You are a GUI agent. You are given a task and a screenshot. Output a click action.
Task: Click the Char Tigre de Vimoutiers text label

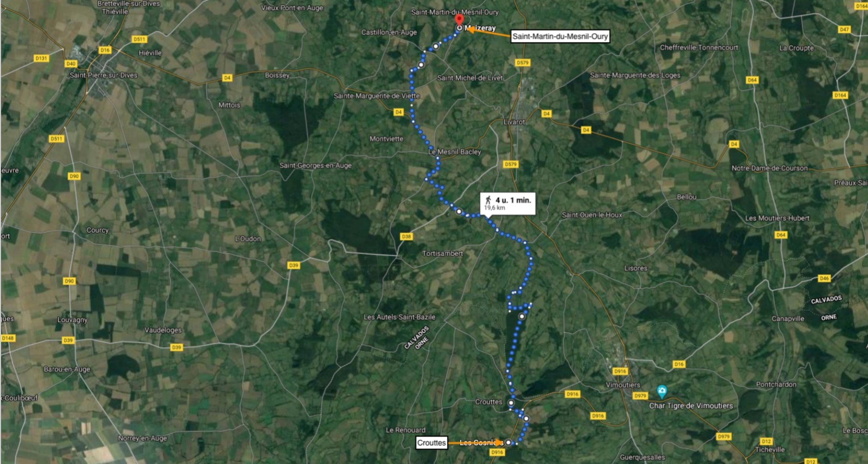(691, 406)
